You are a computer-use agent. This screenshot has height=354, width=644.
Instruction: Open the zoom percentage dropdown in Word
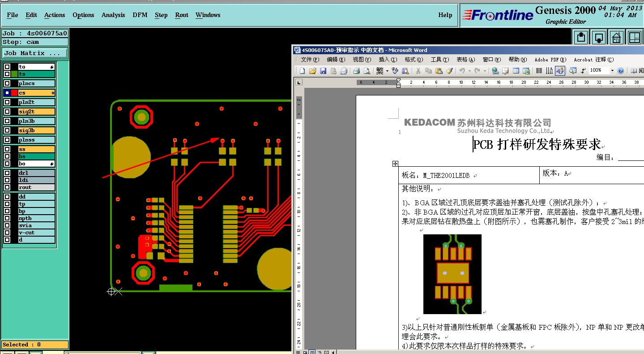coord(612,71)
